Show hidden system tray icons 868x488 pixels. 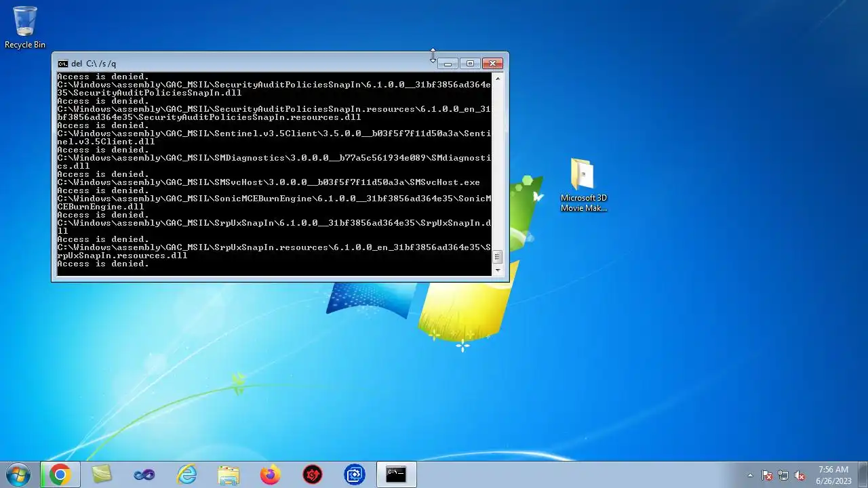click(750, 475)
